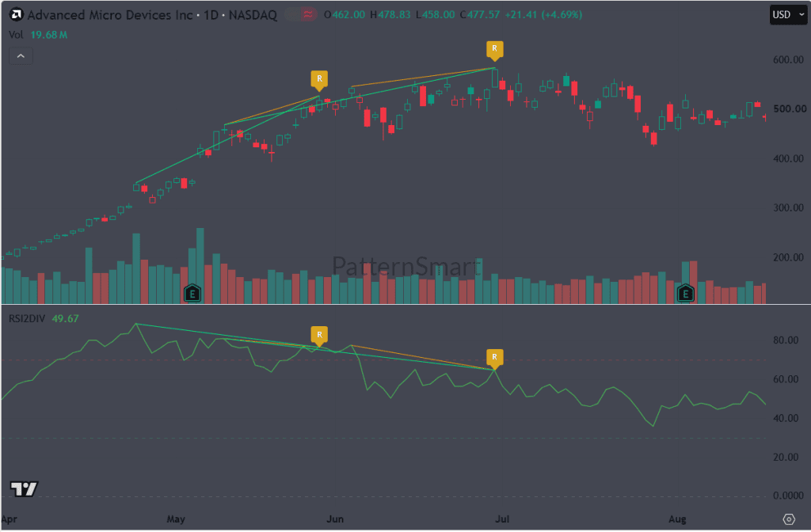
Task: Click the 20.00 RSI axis label
Action: (x=786, y=457)
